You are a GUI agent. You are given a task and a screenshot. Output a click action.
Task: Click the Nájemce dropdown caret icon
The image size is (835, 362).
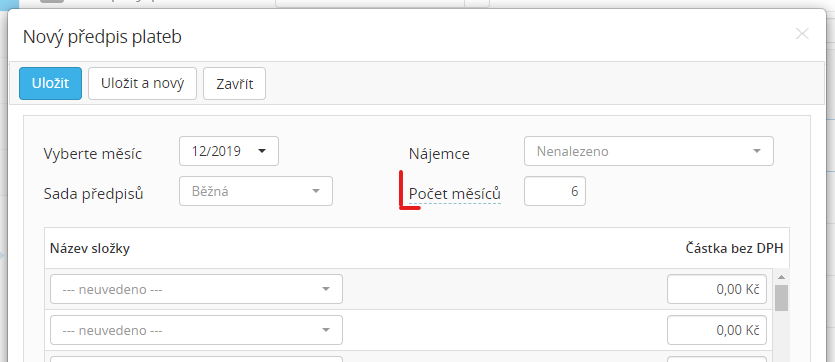pyautogui.click(x=757, y=151)
